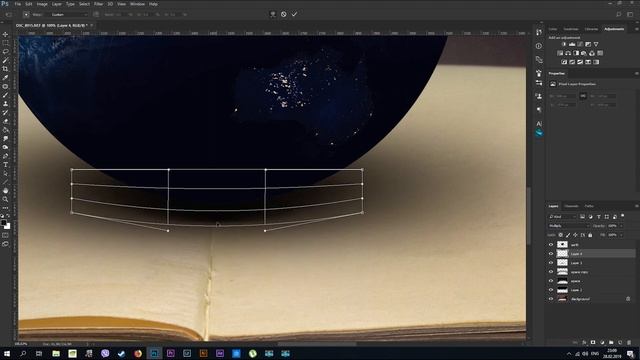Add a Curves adjustment

tap(580, 44)
